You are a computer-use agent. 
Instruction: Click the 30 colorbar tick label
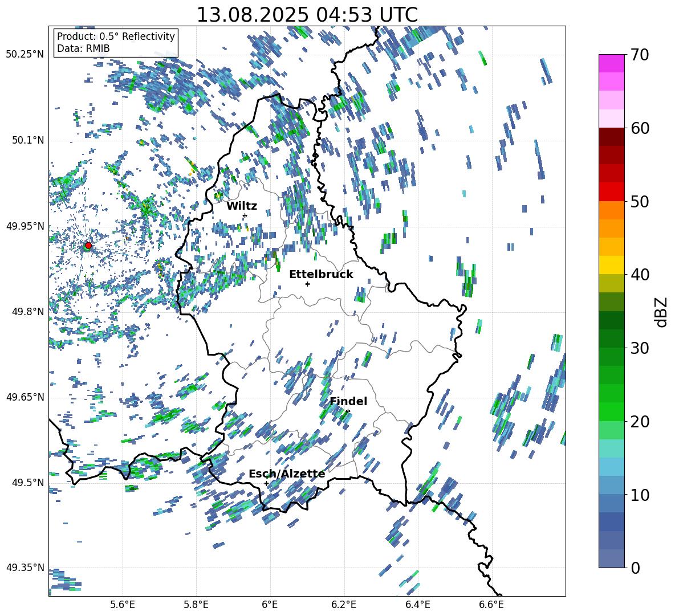(640, 348)
